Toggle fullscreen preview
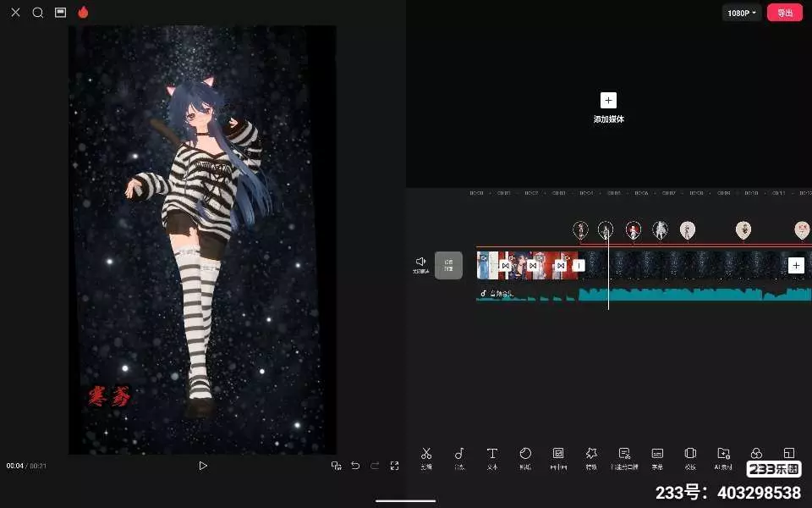Image resolution: width=812 pixels, height=508 pixels. pyautogui.click(x=395, y=466)
